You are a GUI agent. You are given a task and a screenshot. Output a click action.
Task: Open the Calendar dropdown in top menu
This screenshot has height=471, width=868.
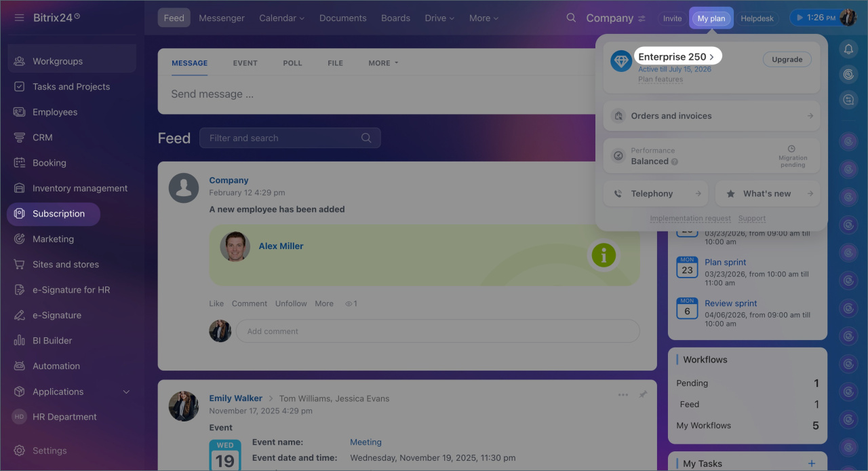click(281, 18)
